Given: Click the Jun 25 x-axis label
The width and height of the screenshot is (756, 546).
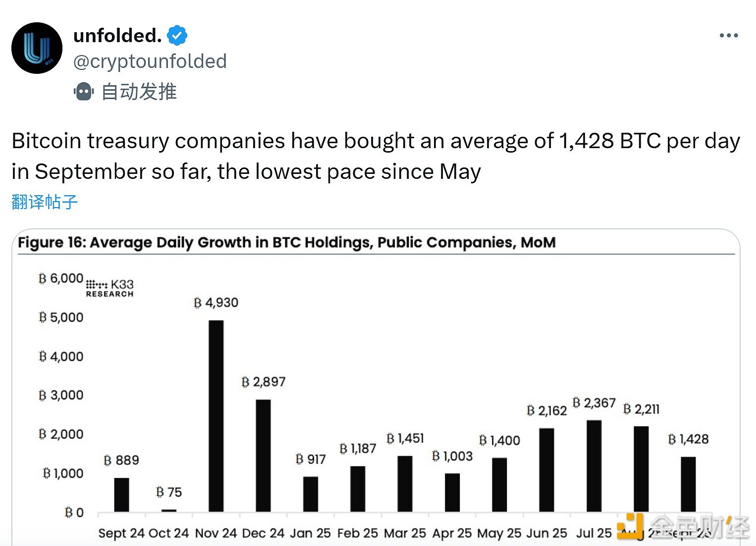Looking at the screenshot, I should coord(546,533).
